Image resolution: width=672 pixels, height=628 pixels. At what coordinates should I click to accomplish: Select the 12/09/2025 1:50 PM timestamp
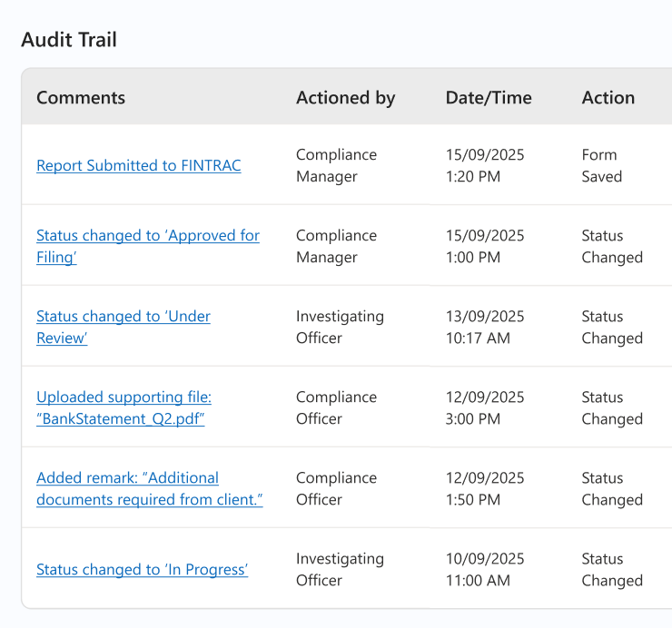coord(485,489)
